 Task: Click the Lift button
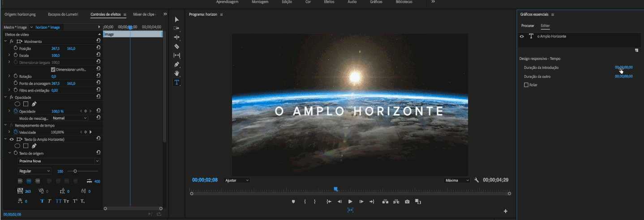point(385,202)
